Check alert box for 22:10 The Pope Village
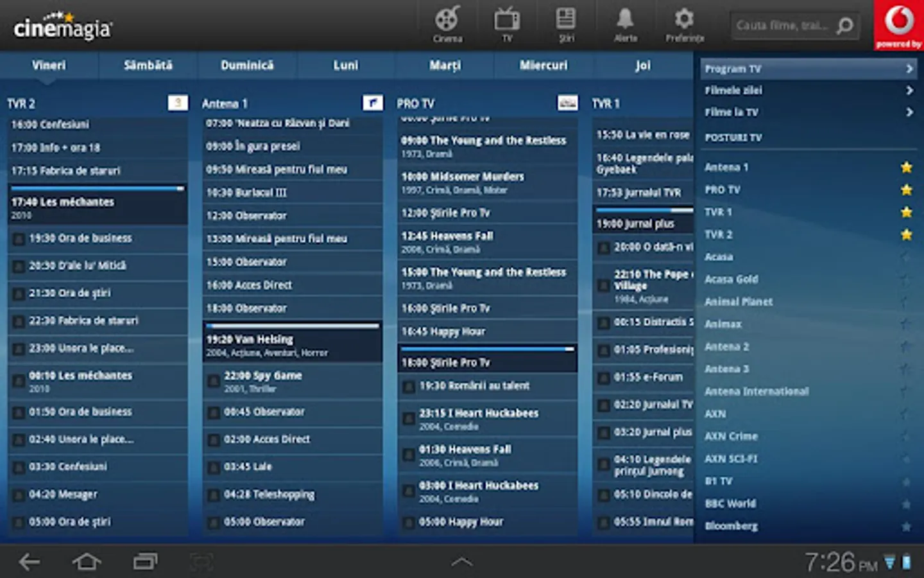924x578 pixels. pyautogui.click(x=603, y=286)
